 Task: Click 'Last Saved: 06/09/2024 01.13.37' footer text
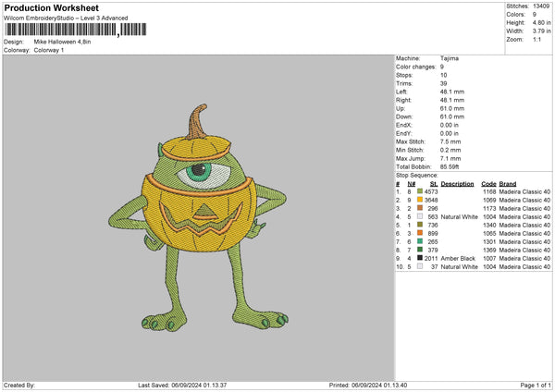(182, 385)
